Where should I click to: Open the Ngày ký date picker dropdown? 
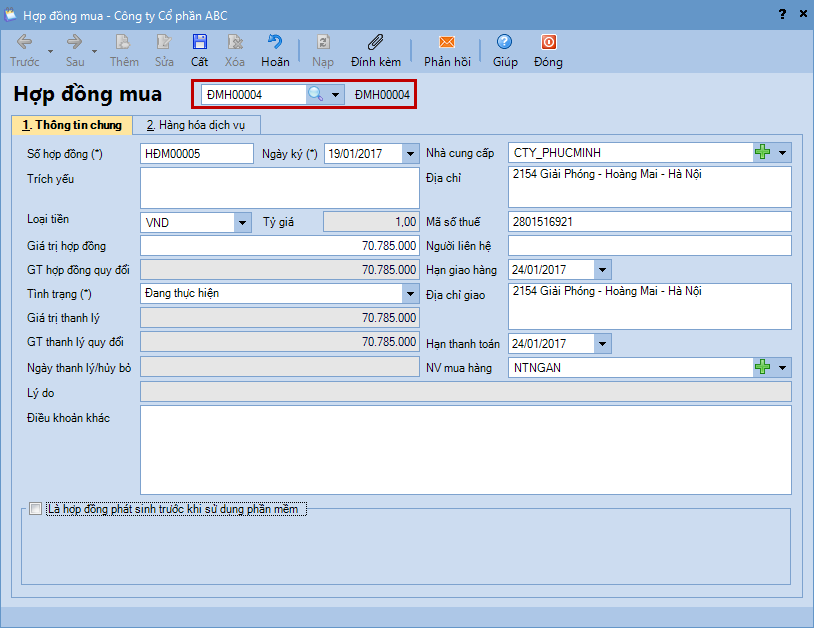[410, 154]
